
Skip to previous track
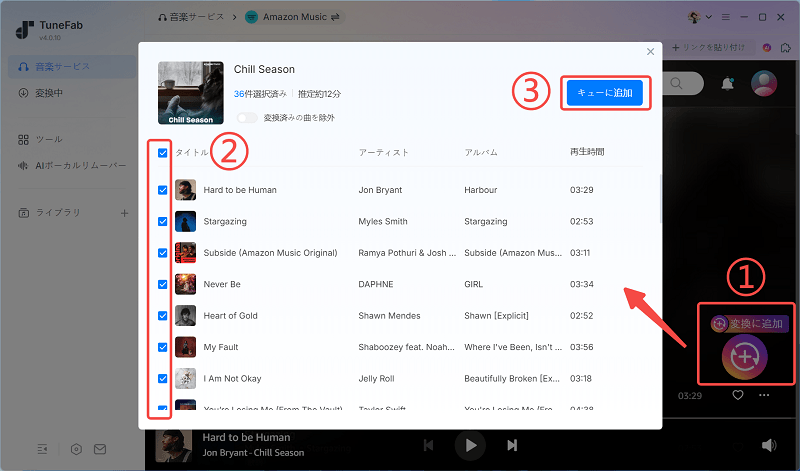click(429, 445)
